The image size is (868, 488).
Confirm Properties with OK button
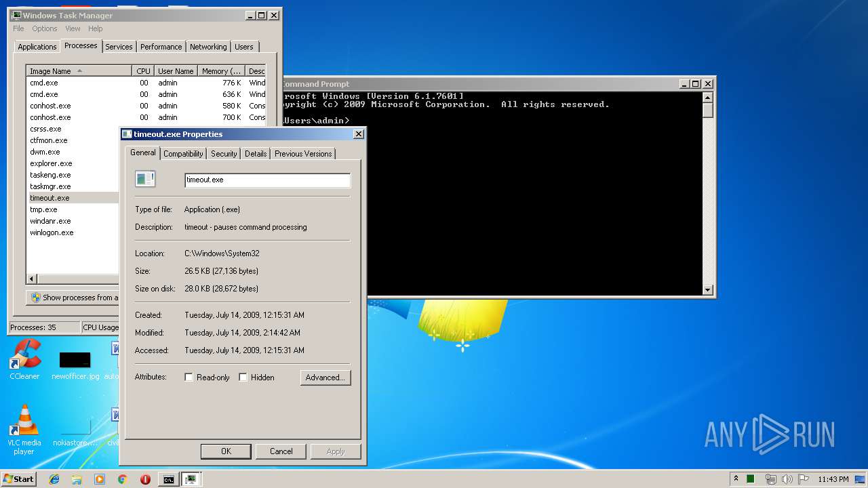tap(226, 451)
